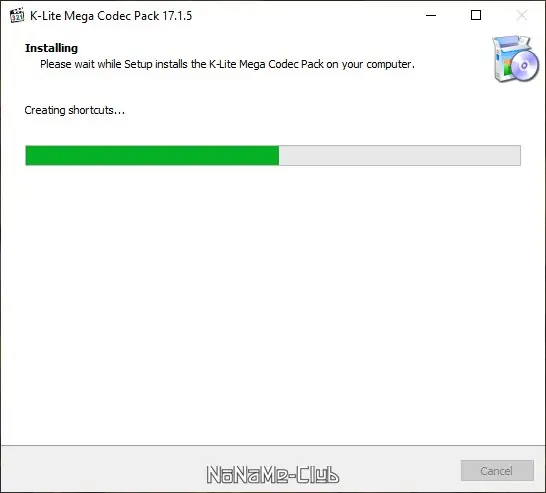Click the purple disc in the setup graphic
Image resolution: width=546 pixels, height=493 pixels.
click(525, 66)
